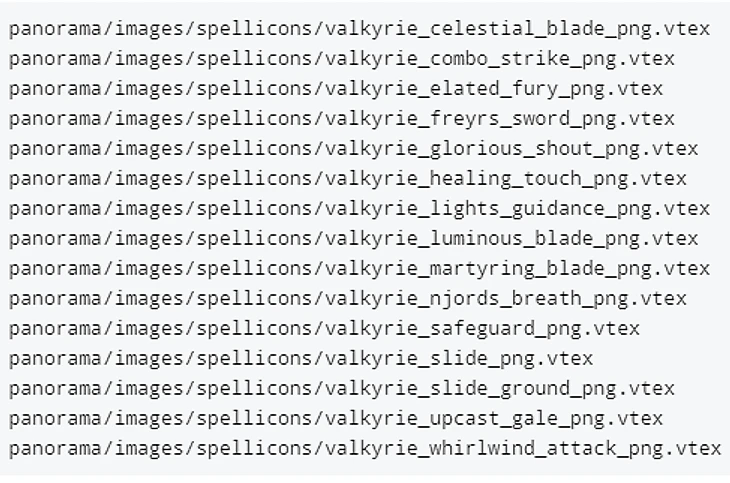
Task: Click the valkyrie_whirlwind_attack_png.vtex entry
Action: 365,449
